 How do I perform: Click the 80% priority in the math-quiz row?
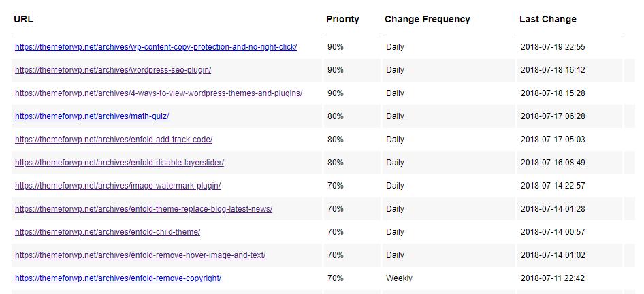tap(336, 116)
